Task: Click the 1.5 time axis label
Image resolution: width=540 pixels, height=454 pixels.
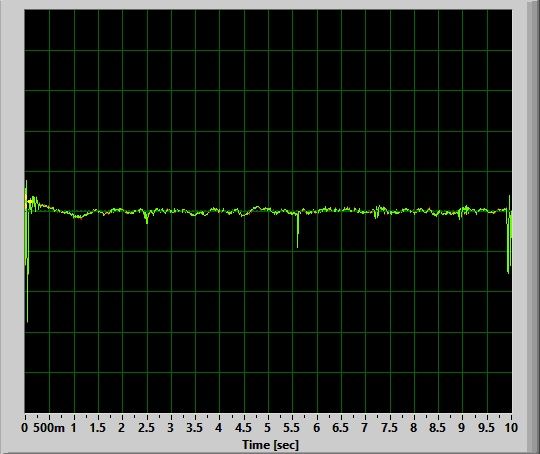Action: click(x=97, y=428)
